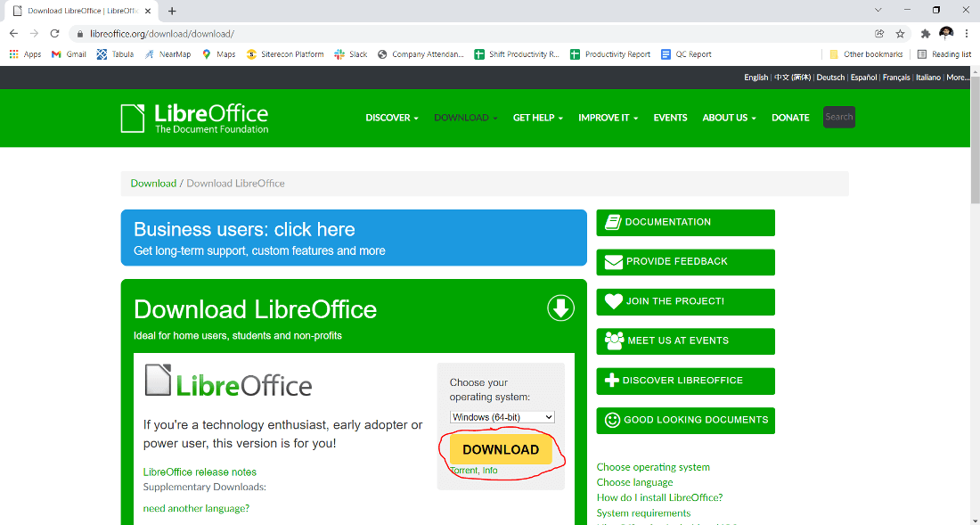Show more languages
This screenshot has height=525, width=980.
click(x=958, y=78)
